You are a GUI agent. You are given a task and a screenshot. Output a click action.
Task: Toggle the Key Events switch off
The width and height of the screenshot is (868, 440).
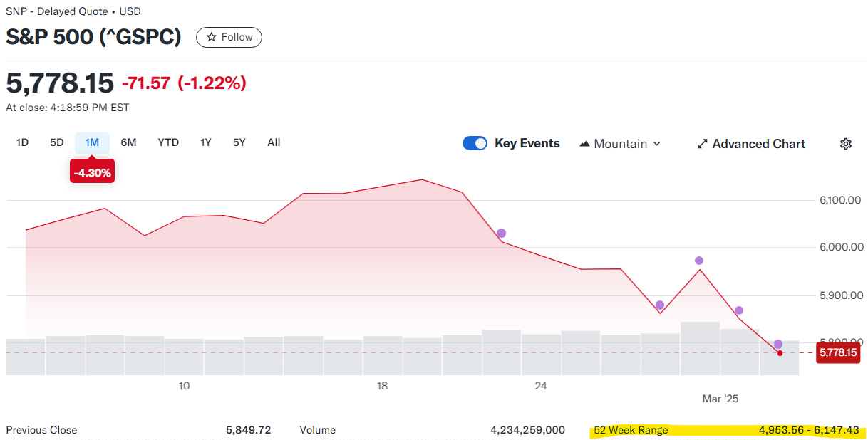[x=475, y=143]
